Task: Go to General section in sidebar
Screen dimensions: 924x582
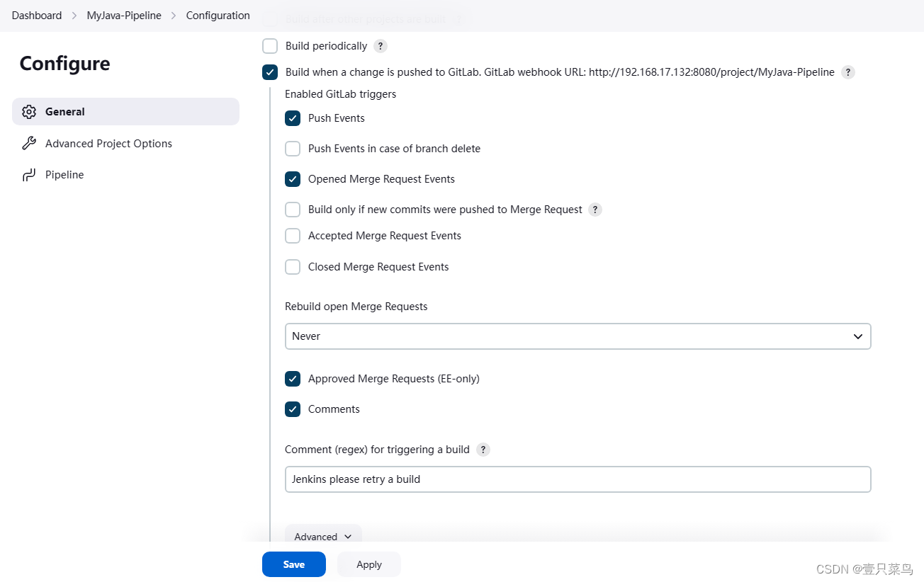Action: pyautogui.click(x=125, y=112)
